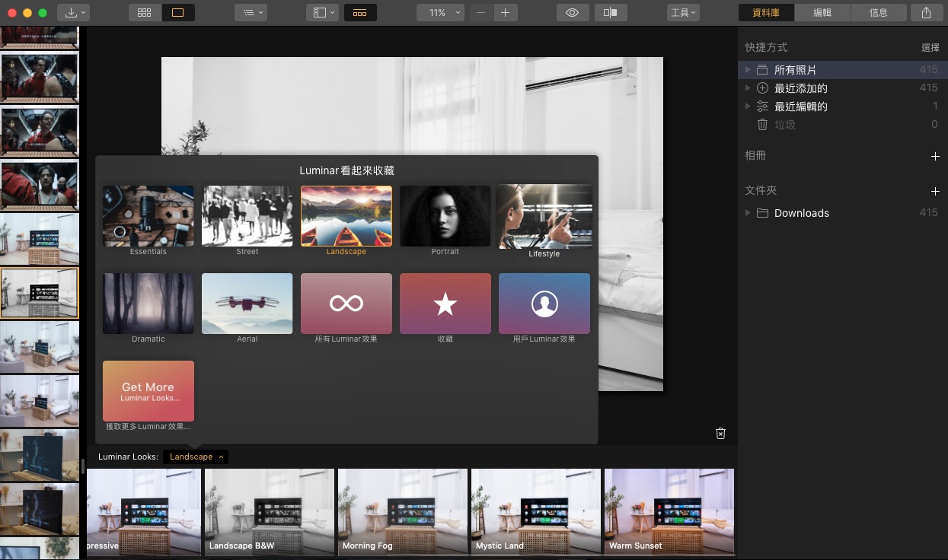Expand the Downloads folder tree item
The height and width of the screenshot is (560, 948).
pyautogui.click(x=749, y=213)
